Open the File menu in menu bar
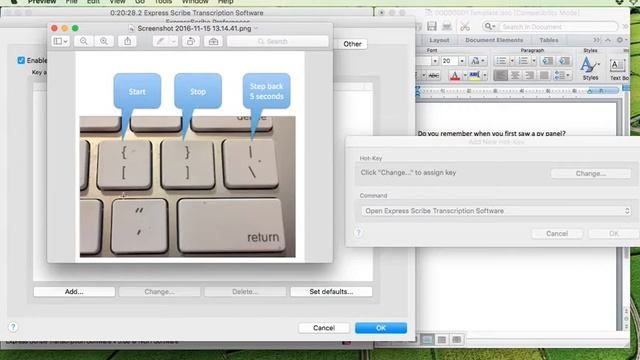 coord(71,2)
